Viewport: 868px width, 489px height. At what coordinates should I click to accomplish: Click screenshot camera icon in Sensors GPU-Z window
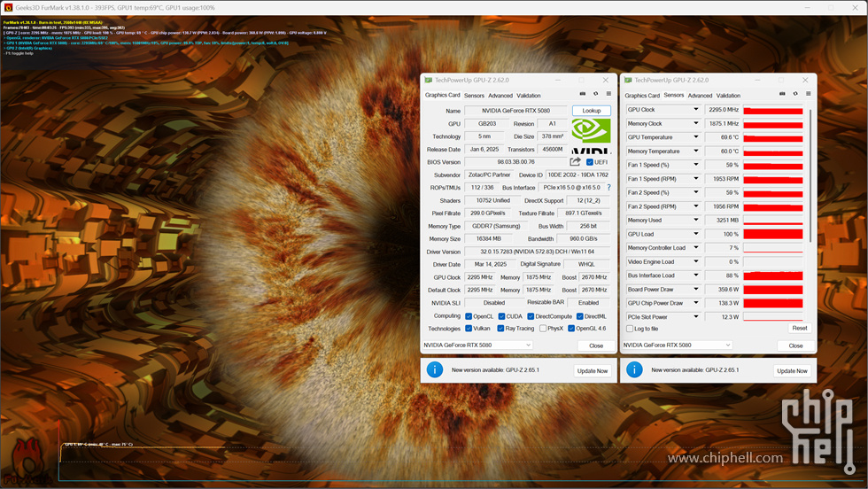click(x=782, y=94)
